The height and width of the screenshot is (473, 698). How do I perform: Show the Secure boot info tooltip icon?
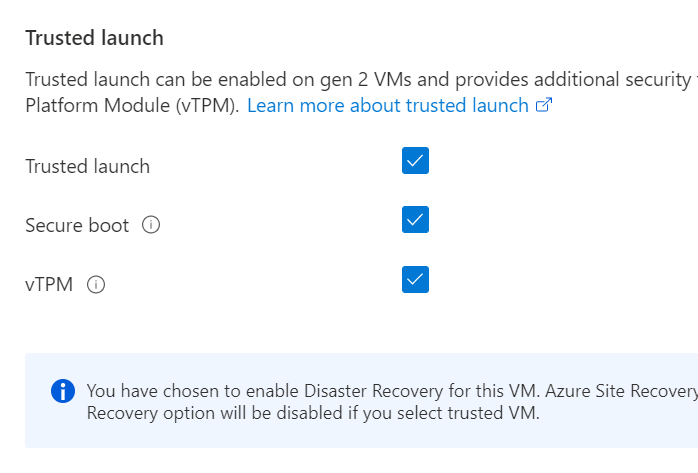(151, 225)
